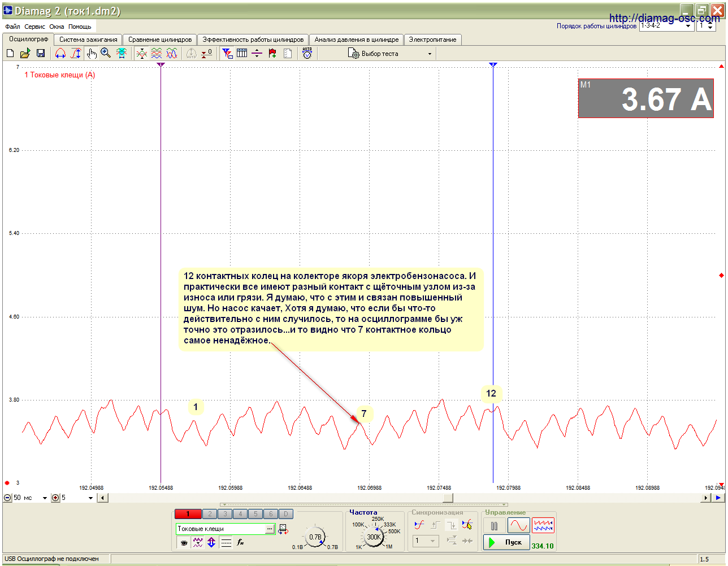This screenshot has width=728, height=566.
Task: Click the horizontal divider markers icon
Action: [257, 53]
